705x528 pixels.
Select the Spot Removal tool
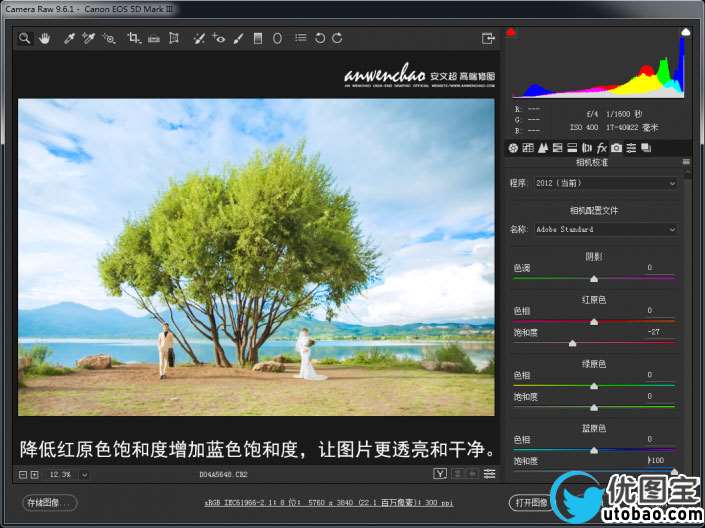[x=199, y=39]
